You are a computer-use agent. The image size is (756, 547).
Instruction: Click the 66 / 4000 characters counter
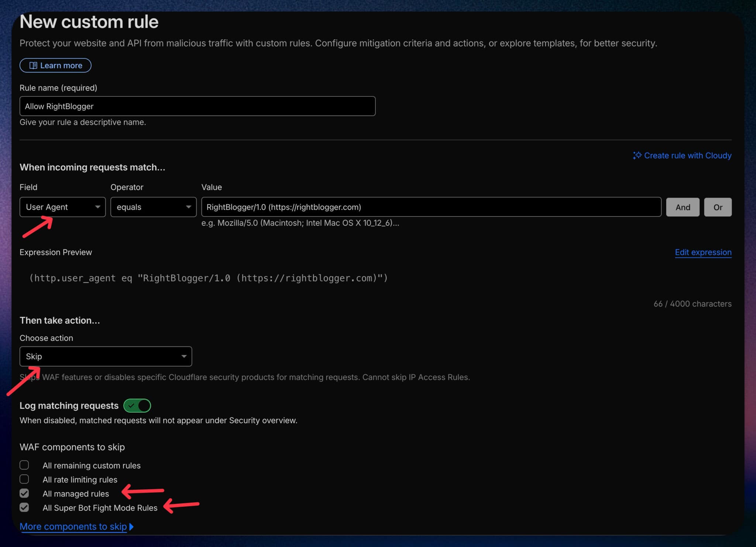point(693,304)
